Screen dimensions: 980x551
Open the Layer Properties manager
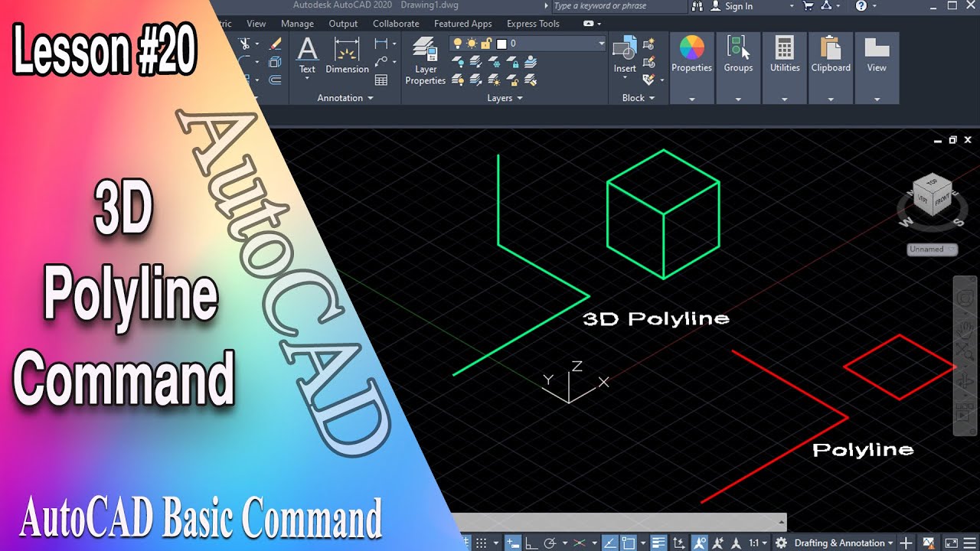[x=425, y=60]
